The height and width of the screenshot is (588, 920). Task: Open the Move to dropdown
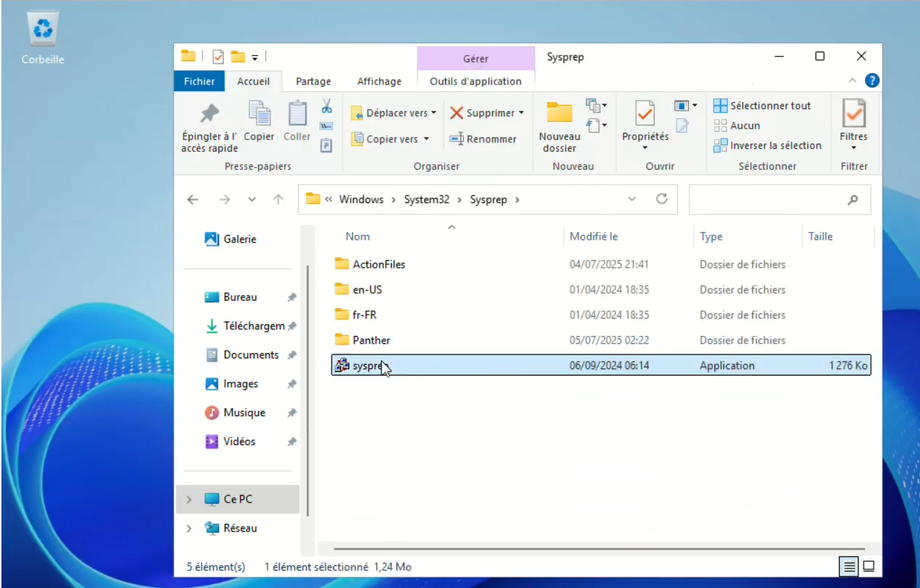pyautogui.click(x=394, y=113)
